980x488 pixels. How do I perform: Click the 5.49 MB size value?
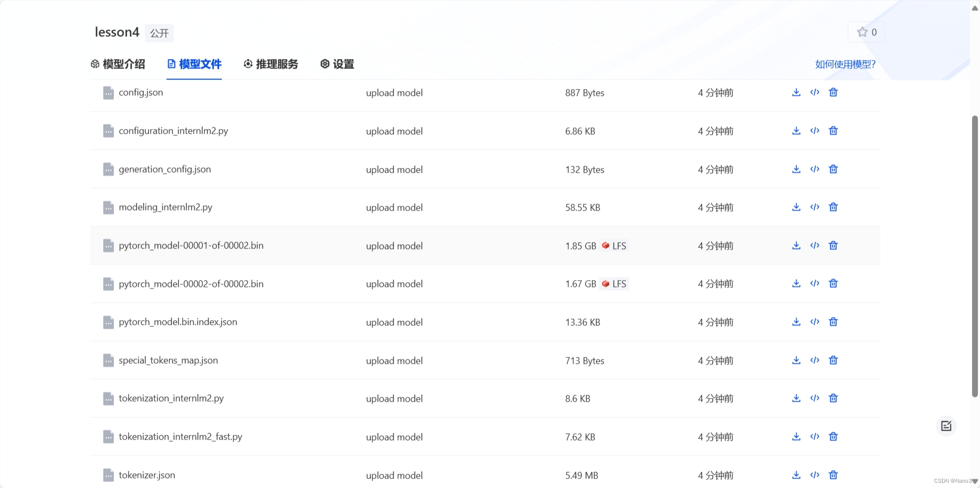[x=582, y=475]
